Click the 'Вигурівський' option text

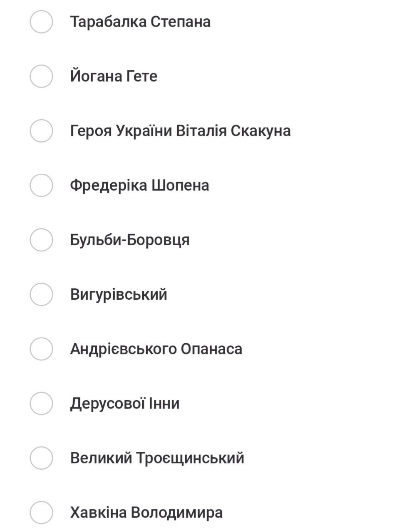coord(119,294)
